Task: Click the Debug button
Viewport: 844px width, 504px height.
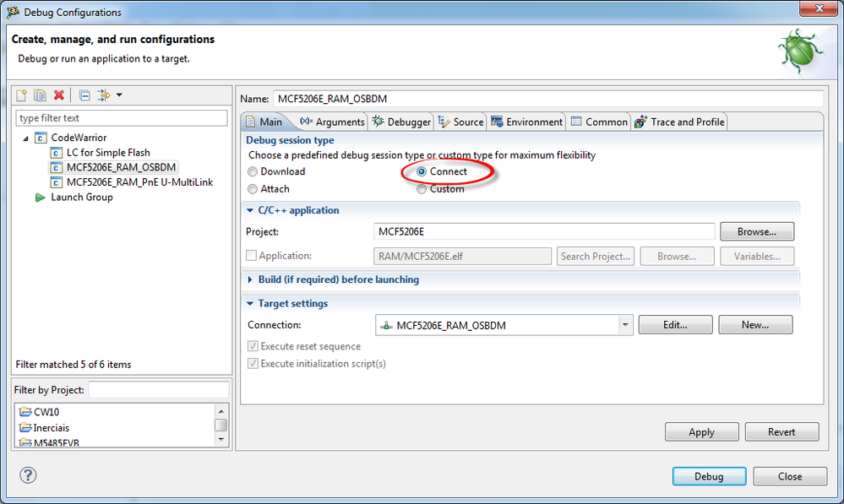Action: point(709,477)
